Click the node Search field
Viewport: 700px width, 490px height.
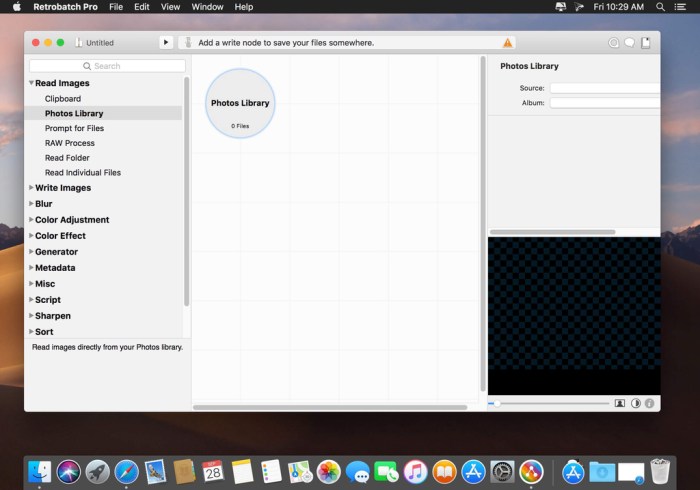(107, 66)
